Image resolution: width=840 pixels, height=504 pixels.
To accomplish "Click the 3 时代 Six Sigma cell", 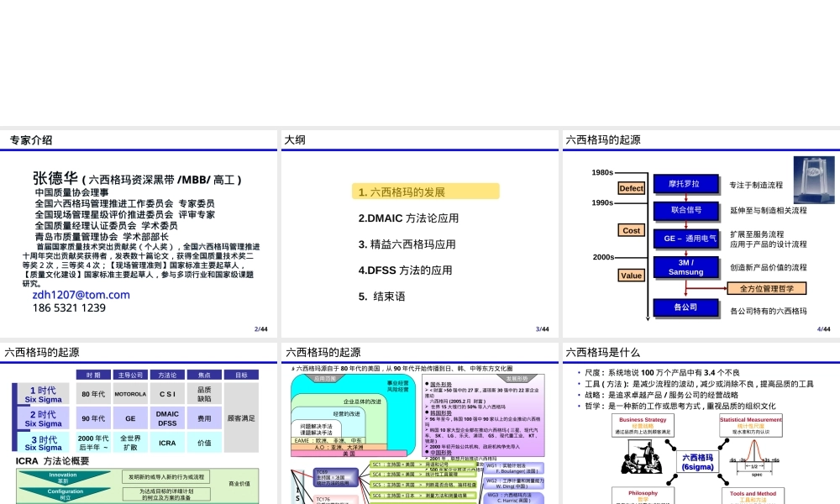I will click(43, 443).
